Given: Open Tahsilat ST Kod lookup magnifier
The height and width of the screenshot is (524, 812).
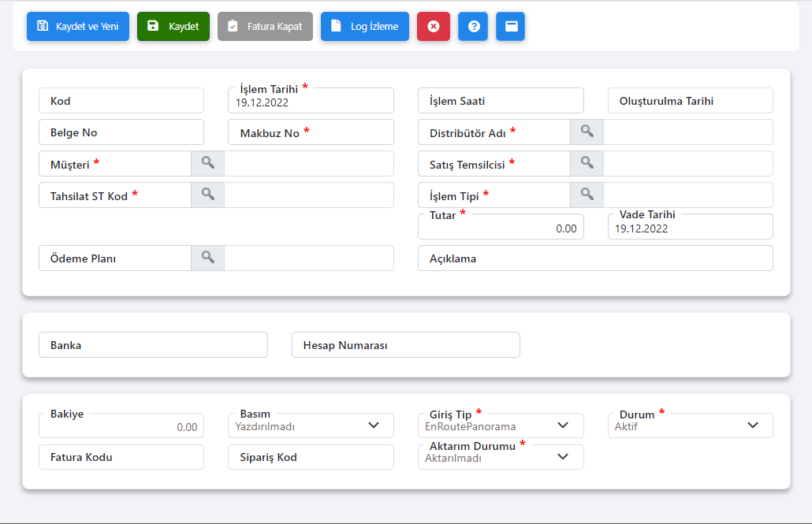Looking at the screenshot, I should coord(207,195).
